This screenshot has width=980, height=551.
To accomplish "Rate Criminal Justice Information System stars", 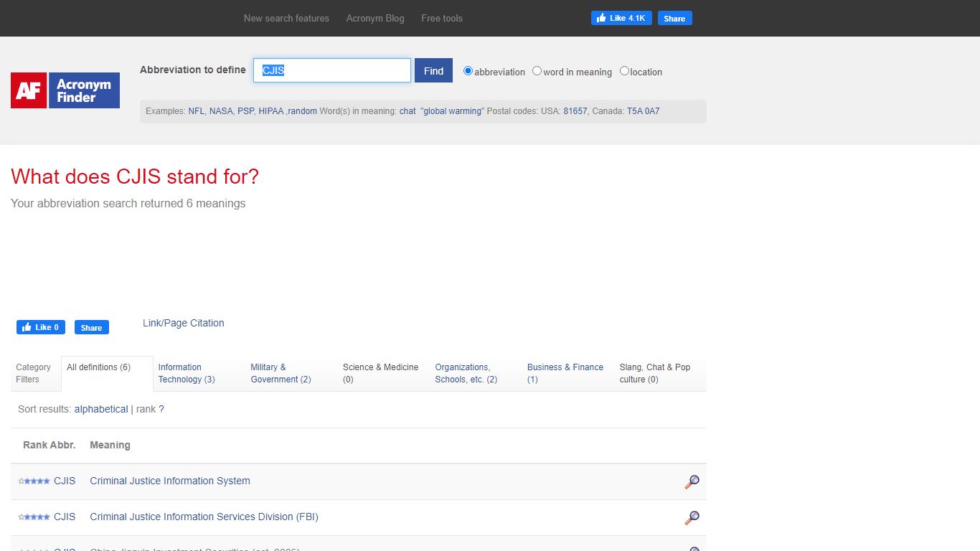I will [x=34, y=481].
